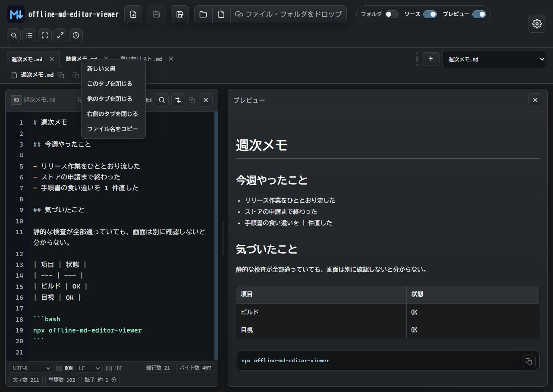Image resolution: width=553 pixels, height=392 pixels.
Task: Open a folder using the folder icon
Action: [x=203, y=14]
